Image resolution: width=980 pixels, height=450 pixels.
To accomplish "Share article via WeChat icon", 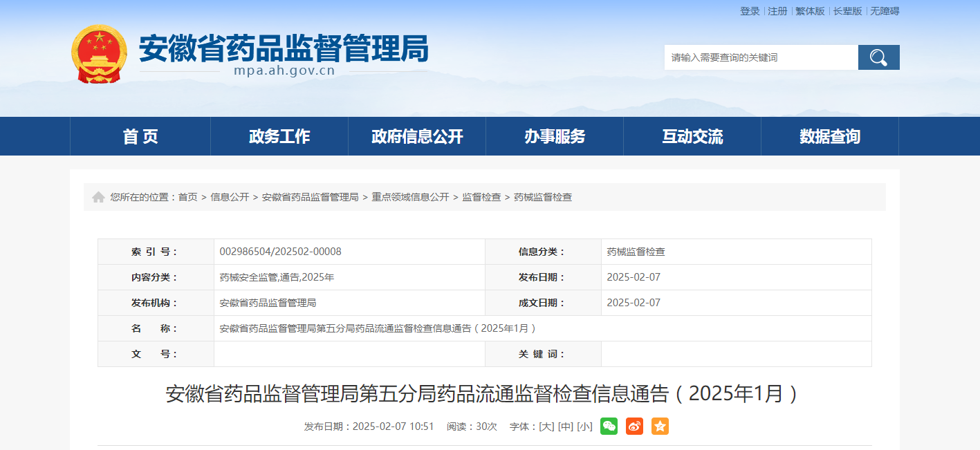I will (609, 426).
